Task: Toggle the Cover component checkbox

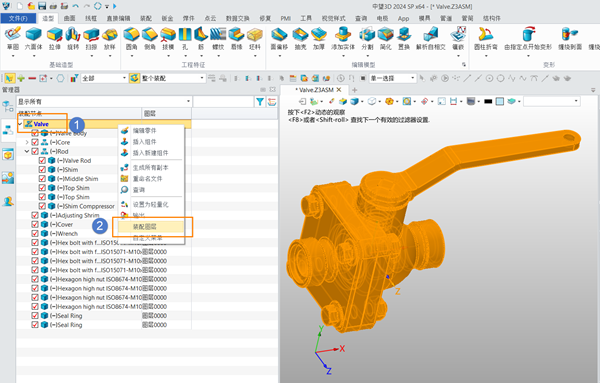Action: (35, 224)
